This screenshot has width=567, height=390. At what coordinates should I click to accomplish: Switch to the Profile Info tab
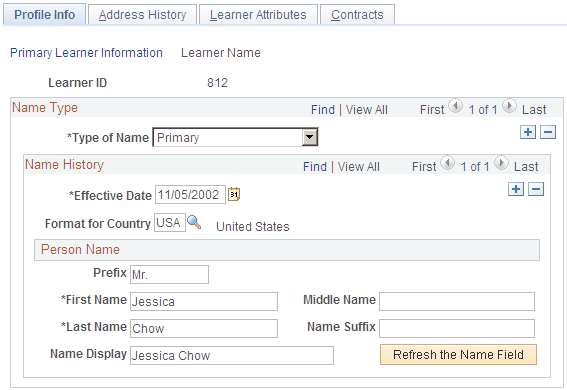coord(44,14)
